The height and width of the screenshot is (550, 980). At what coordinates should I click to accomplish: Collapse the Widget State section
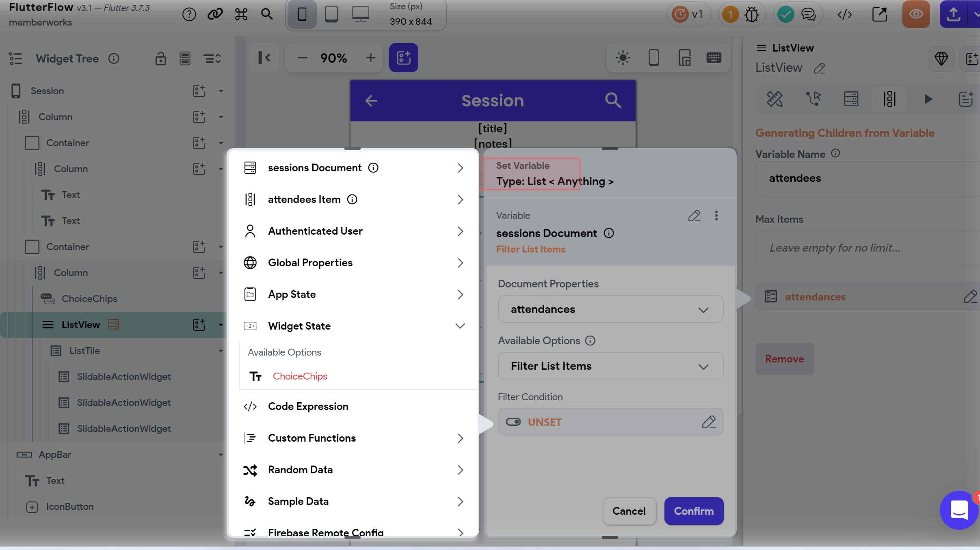[x=460, y=326]
